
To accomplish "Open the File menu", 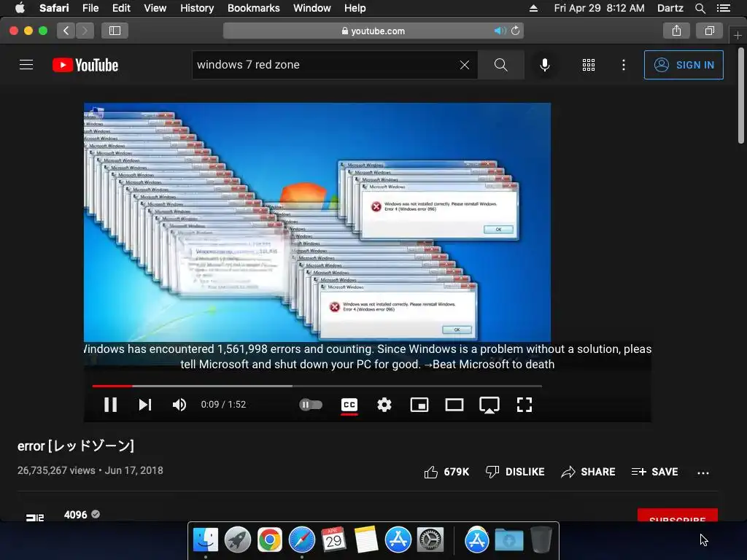I will tap(90, 8).
